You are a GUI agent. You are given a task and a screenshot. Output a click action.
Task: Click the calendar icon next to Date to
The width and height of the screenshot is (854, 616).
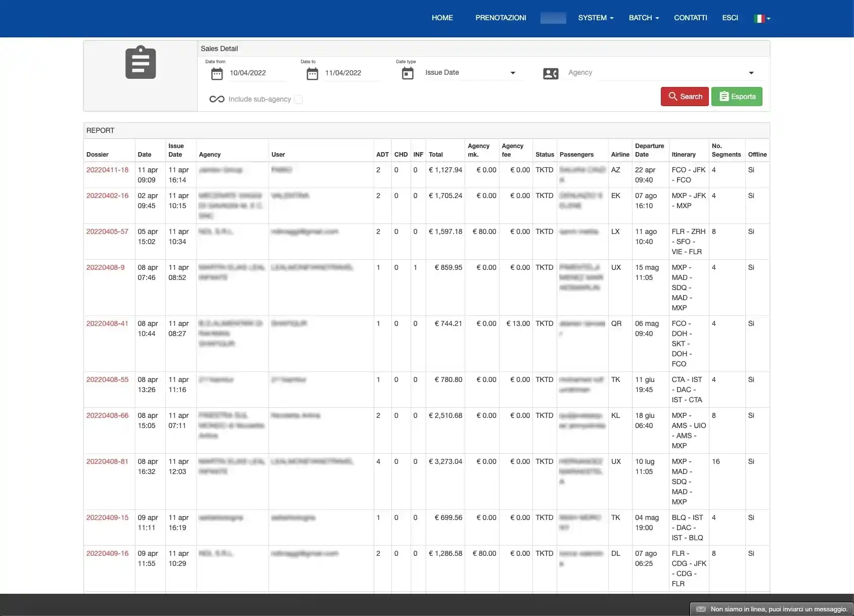pos(311,73)
